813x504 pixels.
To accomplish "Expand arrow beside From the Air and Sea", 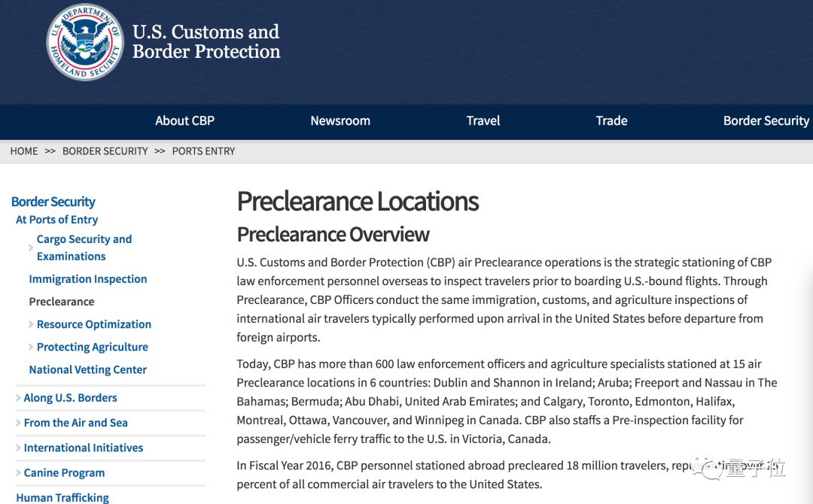I will click(19, 424).
